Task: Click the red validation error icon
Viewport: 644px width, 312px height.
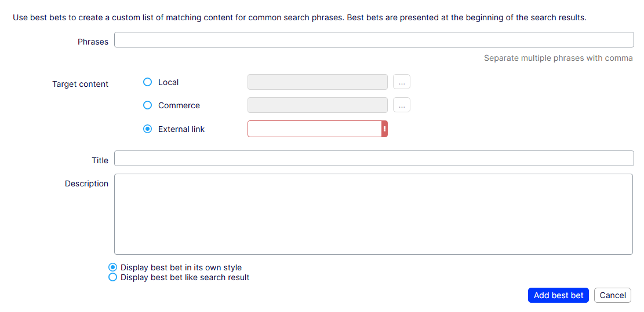Action: tap(384, 129)
